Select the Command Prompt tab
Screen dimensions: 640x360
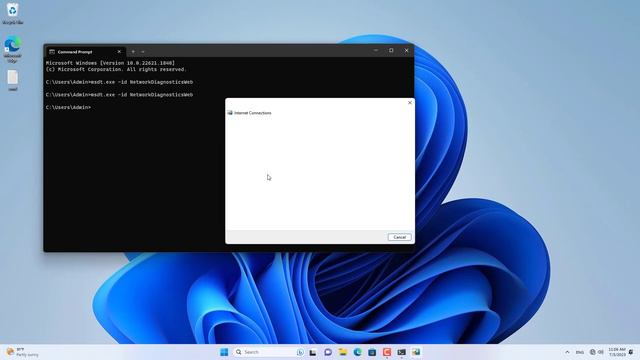coord(85,52)
